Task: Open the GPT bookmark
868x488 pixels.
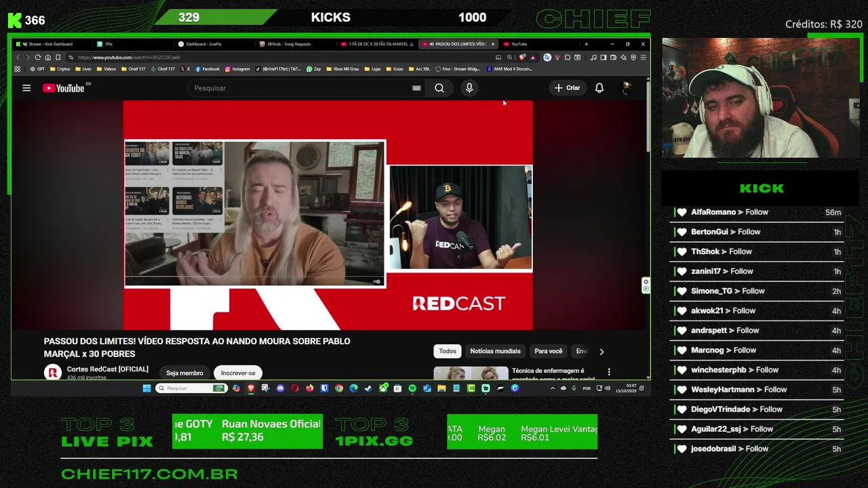Action: (37, 69)
